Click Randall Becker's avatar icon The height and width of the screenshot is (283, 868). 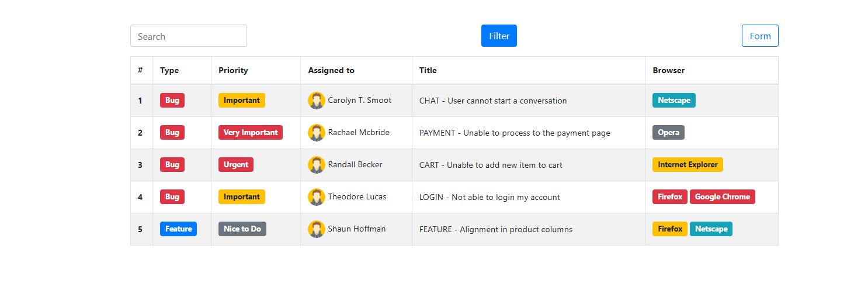click(x=317, y=165)
